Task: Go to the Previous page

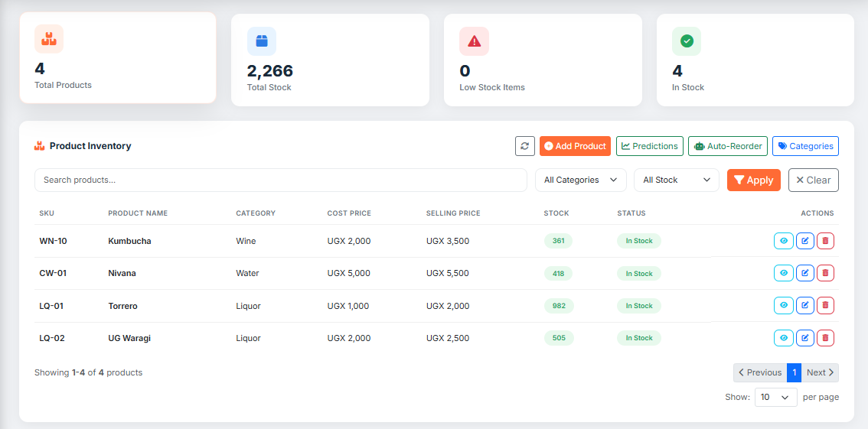Action: click(x=760, y=372)
